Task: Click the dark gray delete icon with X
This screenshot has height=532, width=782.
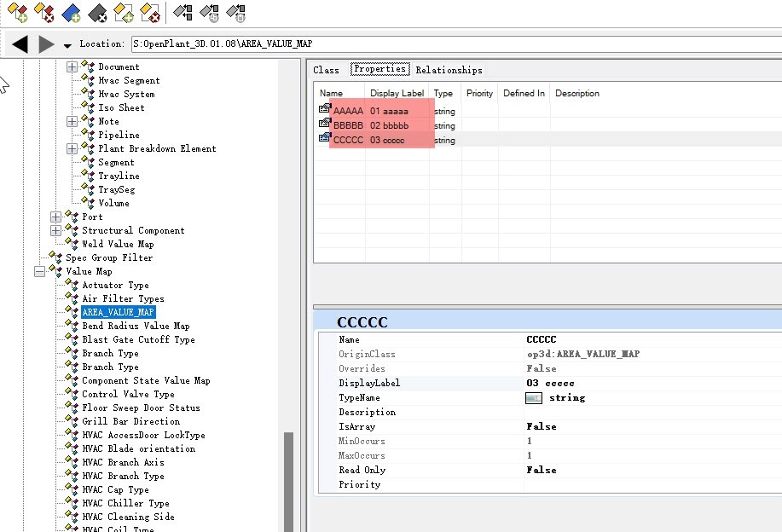Action: 97,12
